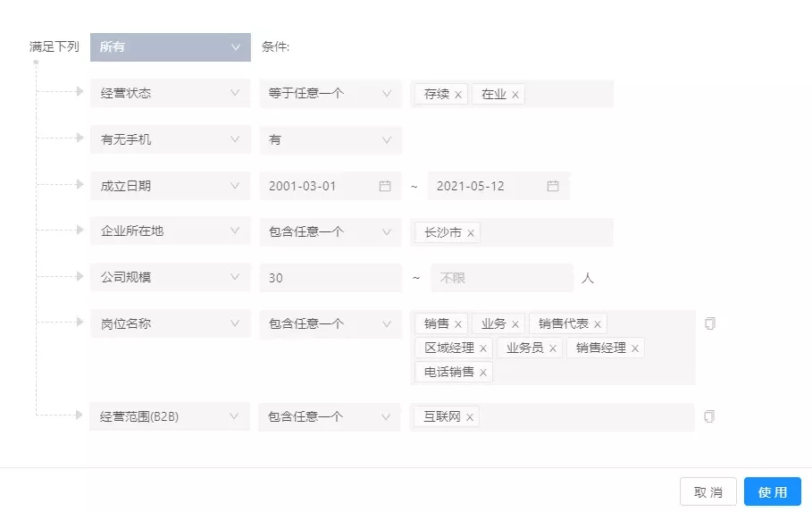Open 包含任意一个 operator for 企业所在地

(331, 232)
